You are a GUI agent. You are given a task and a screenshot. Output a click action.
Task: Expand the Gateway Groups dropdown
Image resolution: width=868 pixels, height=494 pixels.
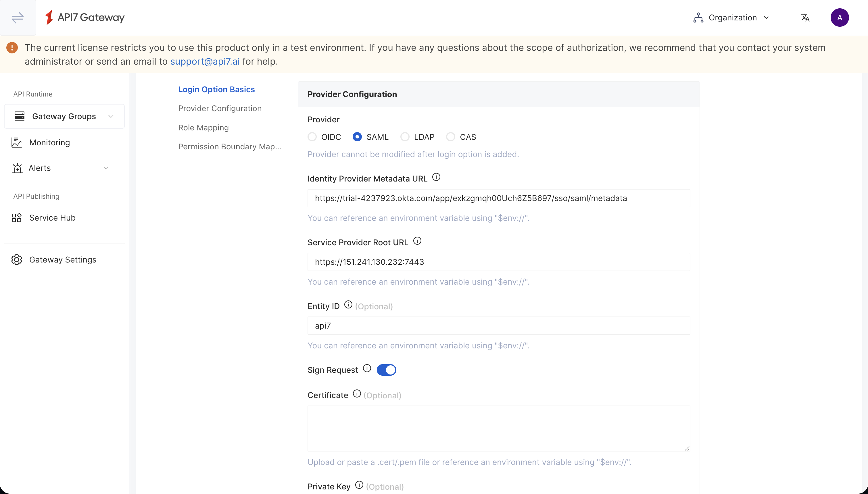110,116
